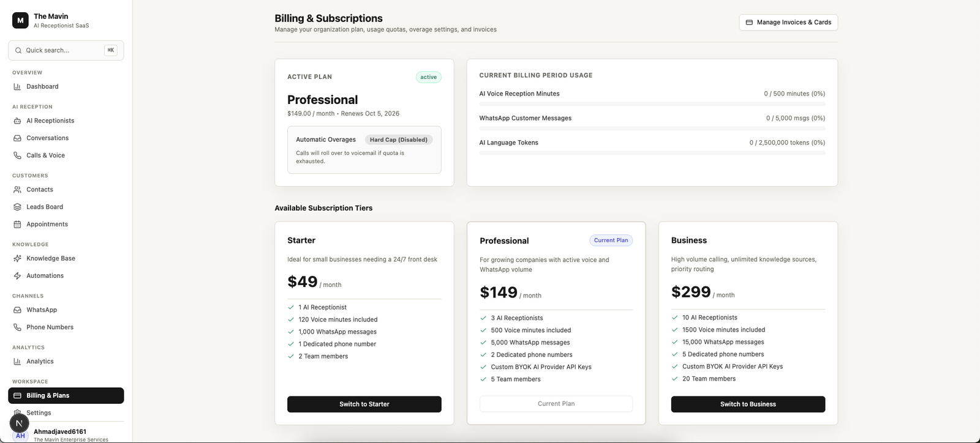980x443 pixels.
Task: Click the Billing & Plans card icon
Action: coord(17,395)
